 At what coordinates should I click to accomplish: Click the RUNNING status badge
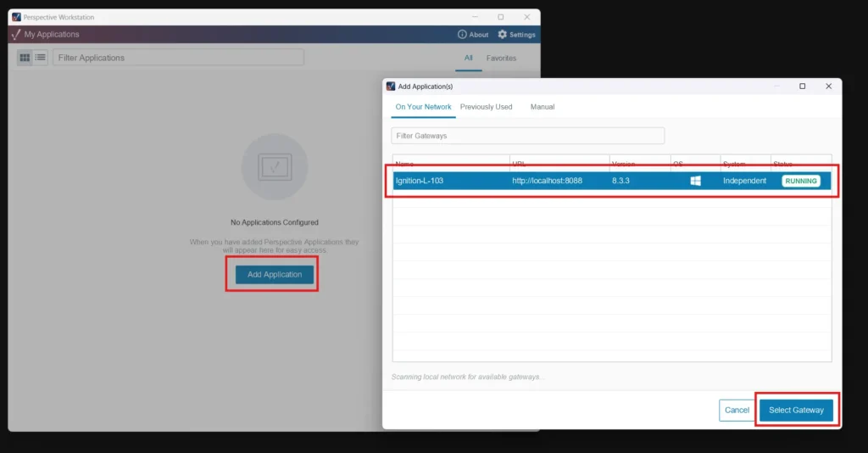(x=801, y=181)
